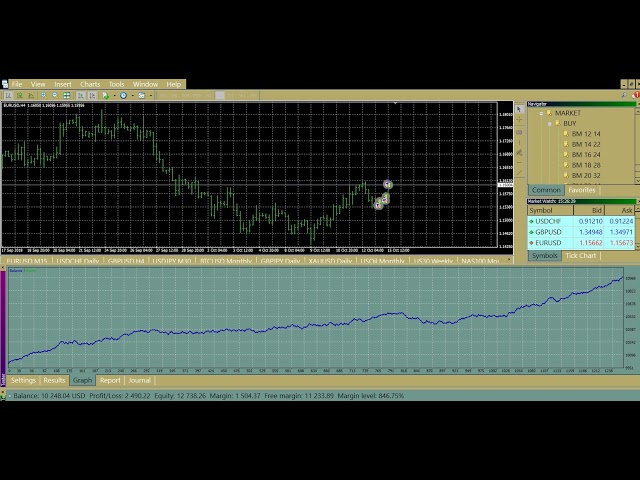Image resolution: width=640 pixels, height=480 pixels.
Task: Collapse the BUY folder tree node
Action: click(x=549, y=123)
